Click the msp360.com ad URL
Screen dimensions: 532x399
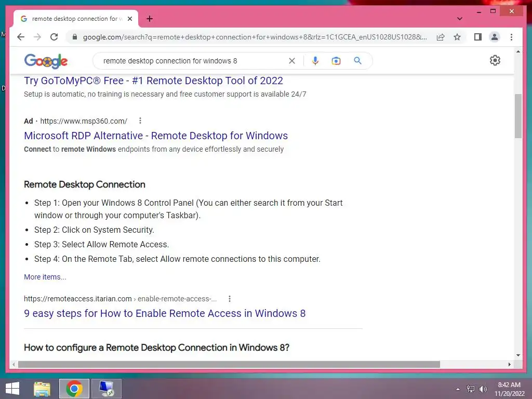coord(84,121)
